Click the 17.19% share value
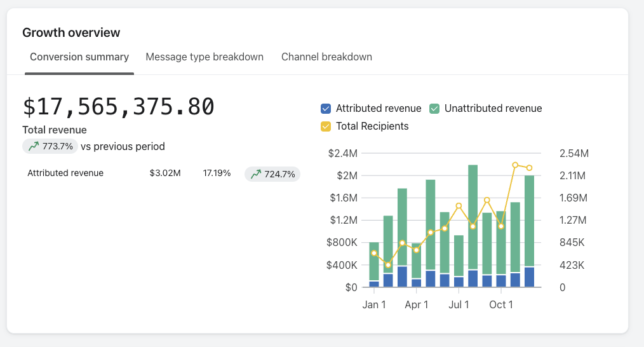Image resolution: width=644 pixels, height=347 pixels. [x=217, y=173]
